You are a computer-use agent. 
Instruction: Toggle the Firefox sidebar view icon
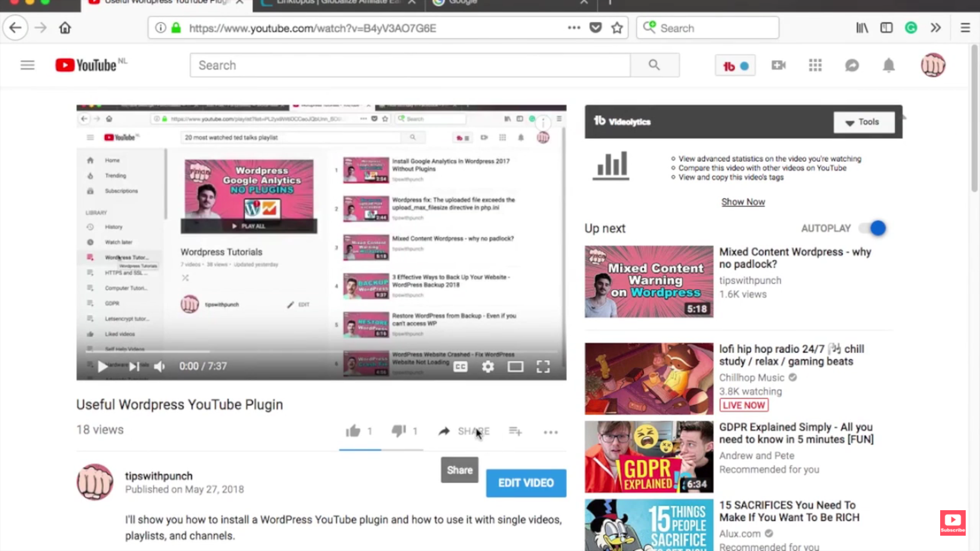coord(887,28)
